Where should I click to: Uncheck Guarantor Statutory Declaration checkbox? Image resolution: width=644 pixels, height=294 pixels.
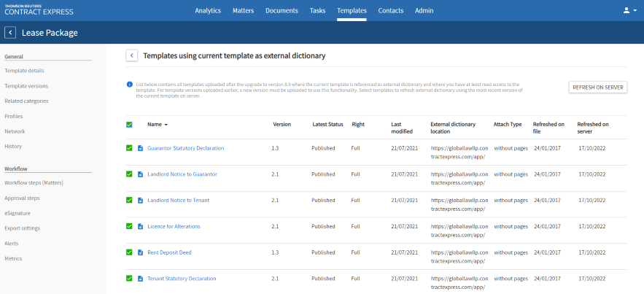[x=129, y=148]
